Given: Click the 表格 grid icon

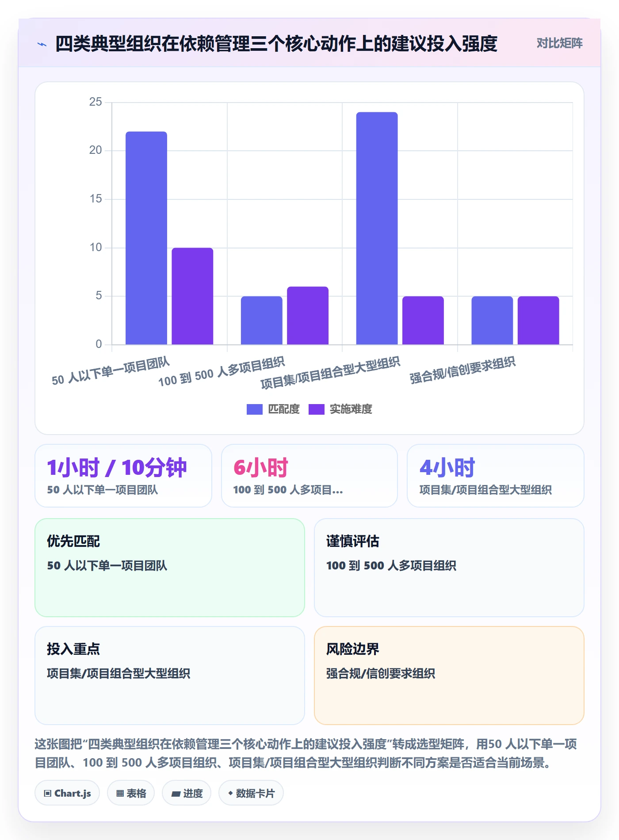Looking at the screenshot, I should (x=120, y=793).
